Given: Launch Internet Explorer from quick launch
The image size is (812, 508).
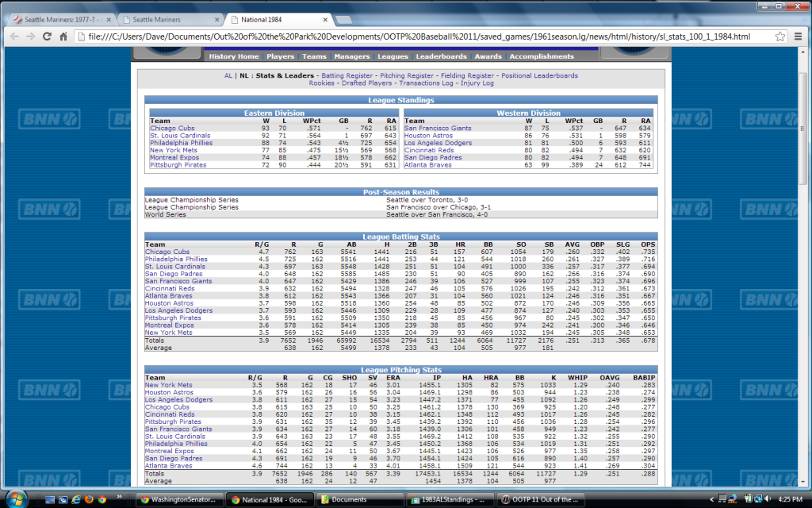Looking at the screenshot, I should click(76, 500).
